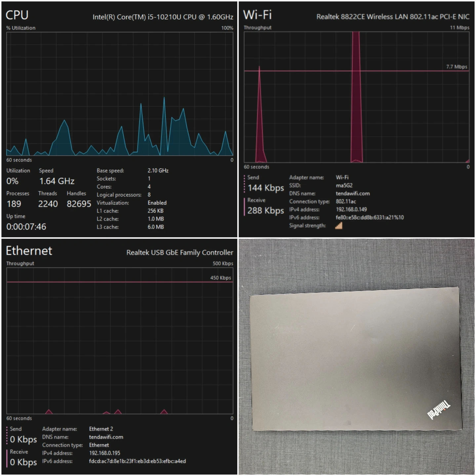
Task: Click the CPU panel heading
Action: (17, 15)
